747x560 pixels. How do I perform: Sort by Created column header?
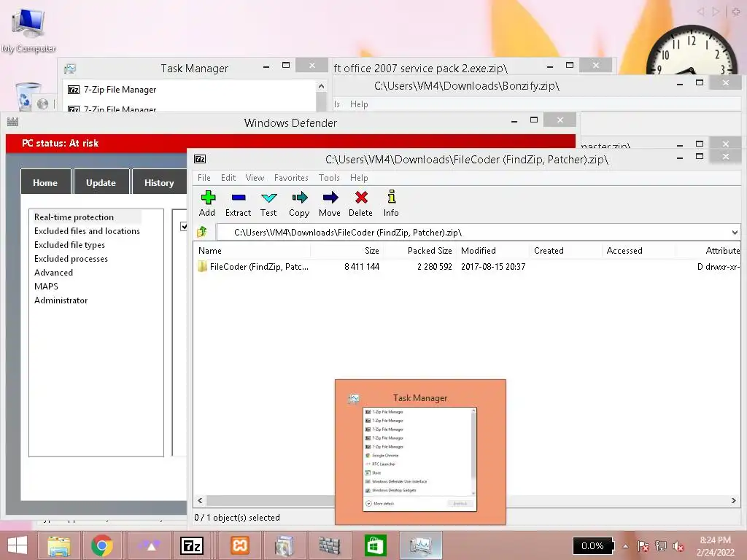565,251
